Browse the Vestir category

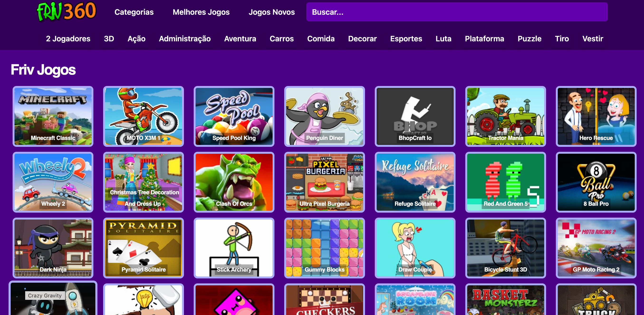pyautogui.click(x=592, y=39)
